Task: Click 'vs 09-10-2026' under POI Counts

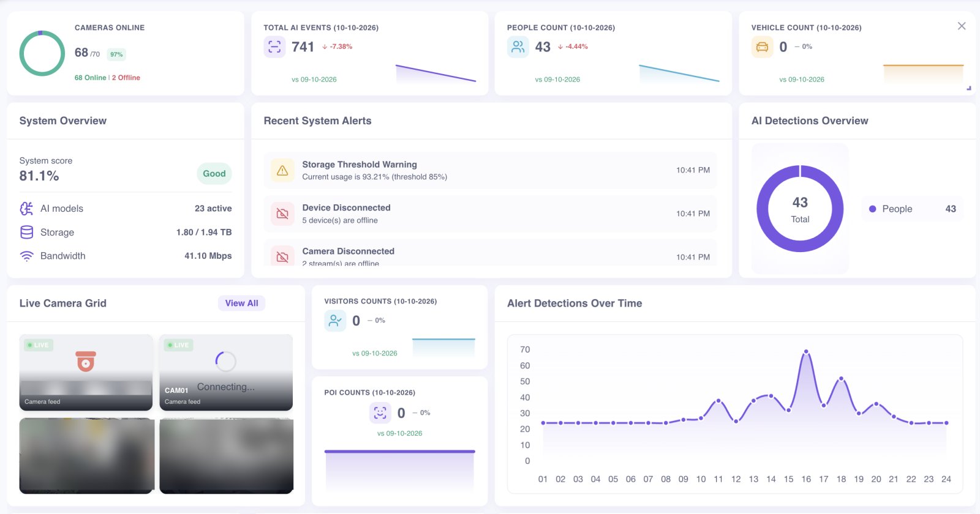Action: tap(399, 433)
